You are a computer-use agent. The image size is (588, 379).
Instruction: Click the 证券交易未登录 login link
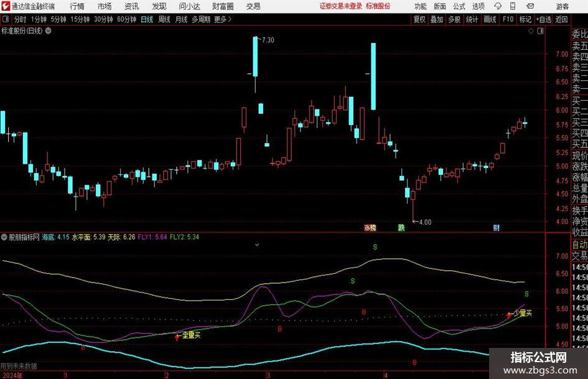(x=341, y=6)
